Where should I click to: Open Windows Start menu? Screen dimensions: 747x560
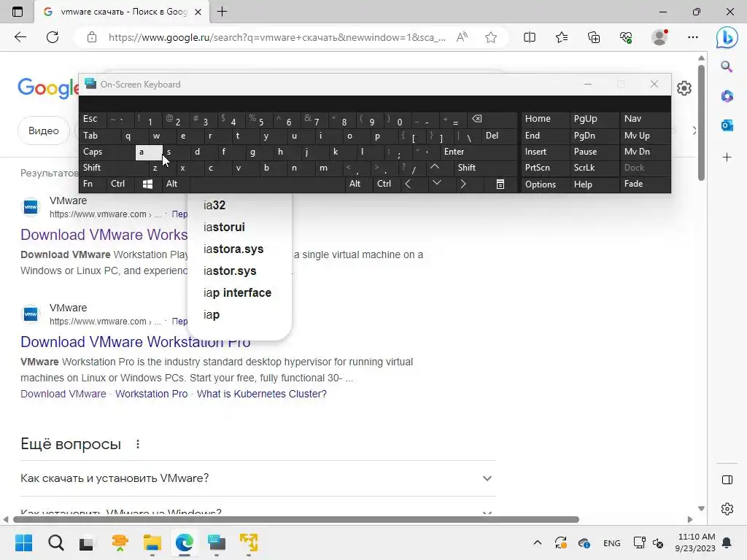[x=23, y=542]
